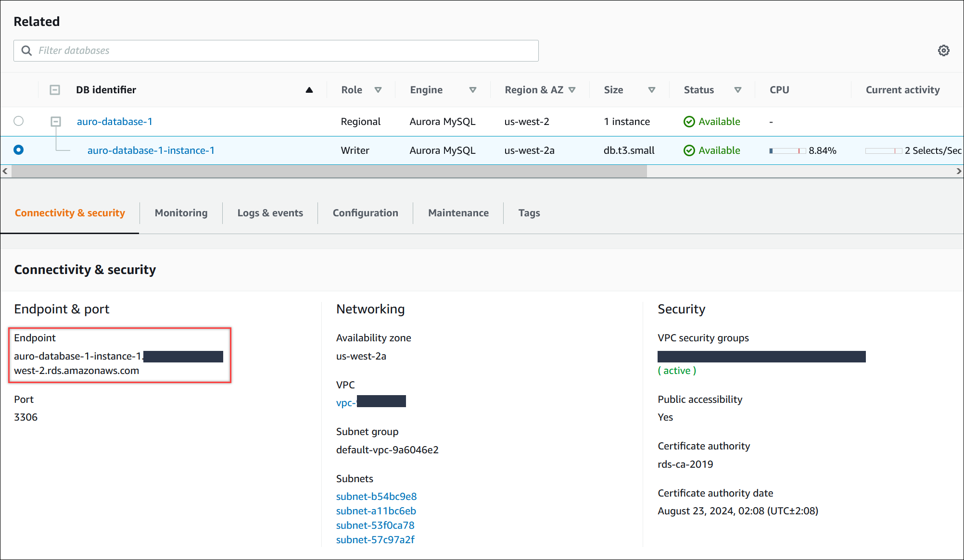The height and width of the screenshot is (560, 964).
Task: Open the Status column filter dropdown
Action: (x=737, y=90)
